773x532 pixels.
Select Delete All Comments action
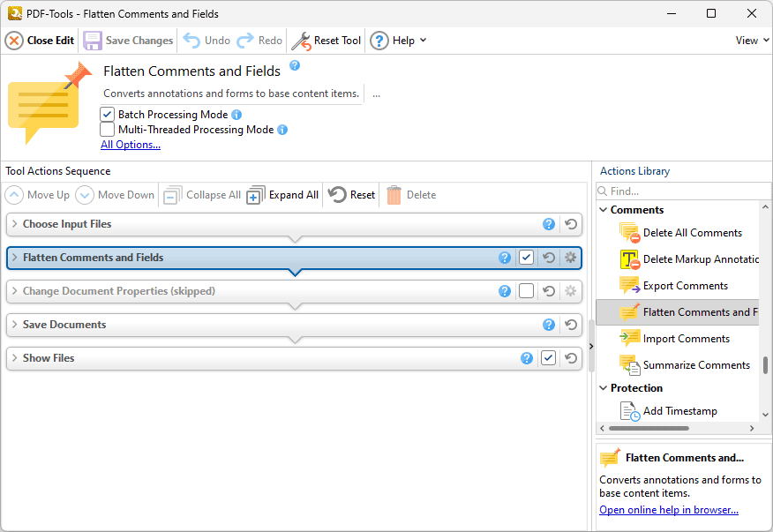[x=680, y=233]
